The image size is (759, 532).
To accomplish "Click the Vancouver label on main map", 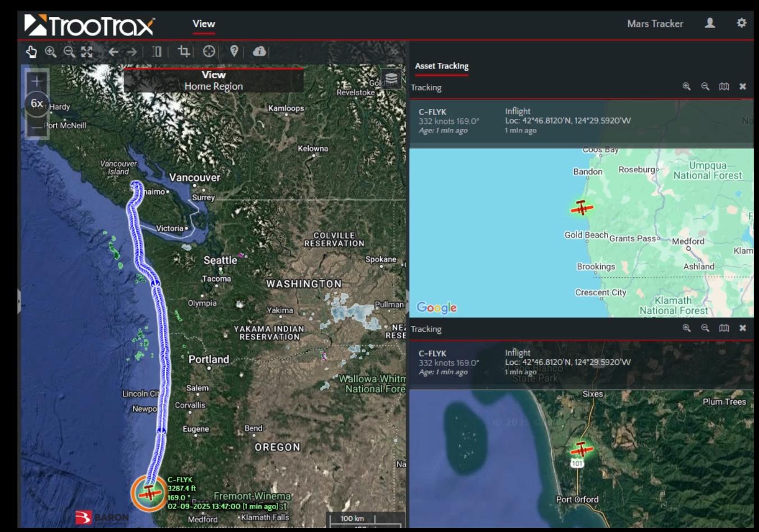I will (195, 178).
